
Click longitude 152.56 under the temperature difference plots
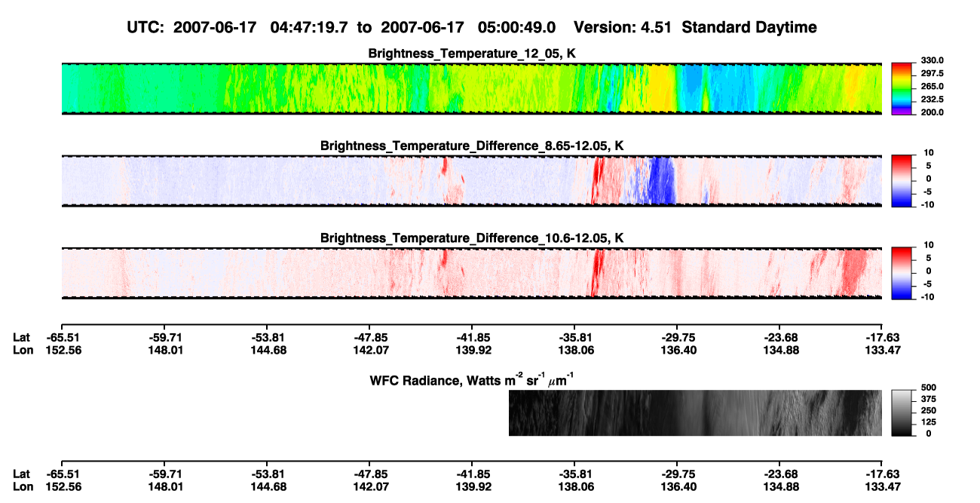click(x=62, y=350)
